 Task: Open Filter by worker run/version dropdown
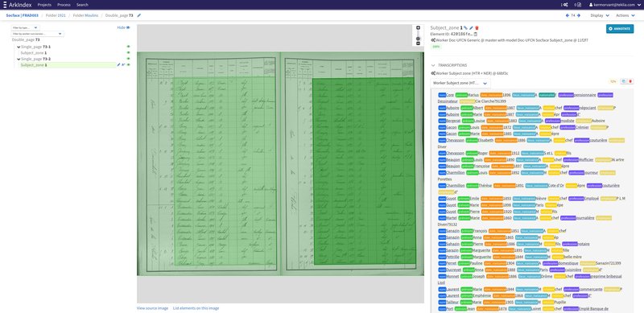pos(37,34)
